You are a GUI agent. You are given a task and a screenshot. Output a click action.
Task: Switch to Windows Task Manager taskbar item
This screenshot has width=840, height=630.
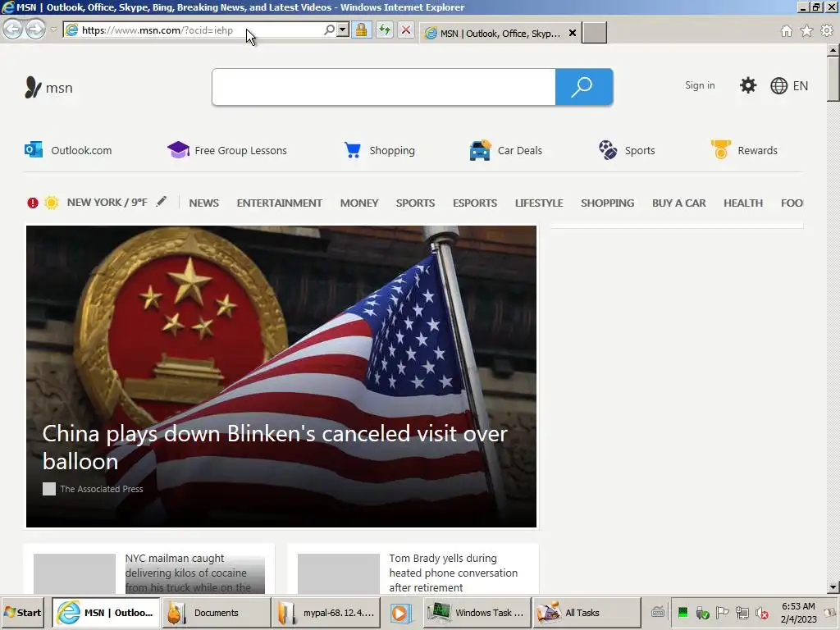coord(477,612)
